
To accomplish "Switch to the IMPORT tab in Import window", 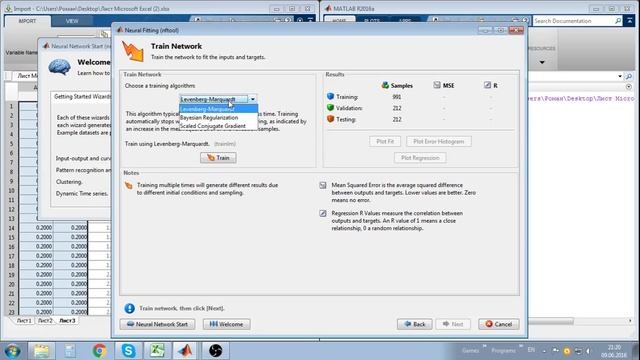I will click(x=27, y=21).
